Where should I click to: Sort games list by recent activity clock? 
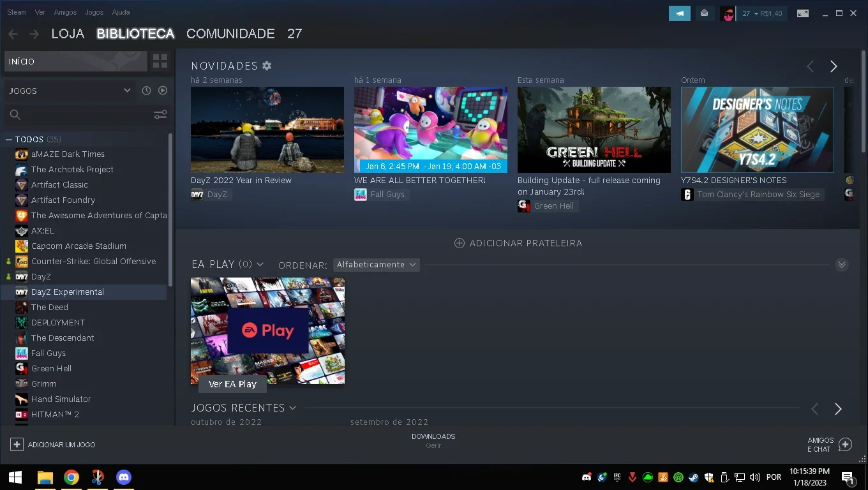pyautogui.click(x=146, y=91)
